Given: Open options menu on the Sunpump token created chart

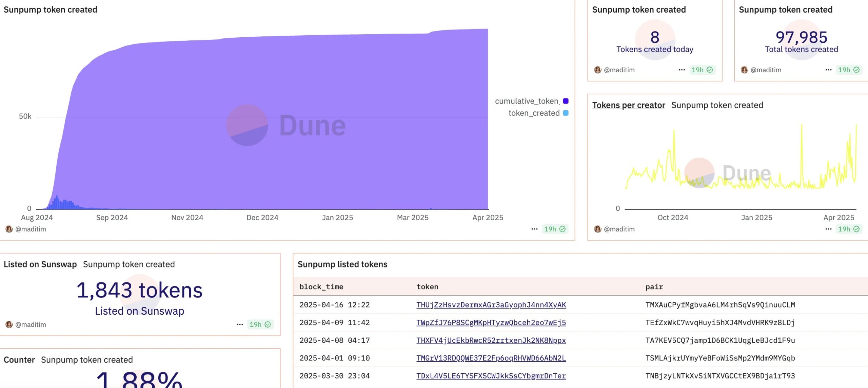Looking at the screenshot, I should click(x=535, y=229).
